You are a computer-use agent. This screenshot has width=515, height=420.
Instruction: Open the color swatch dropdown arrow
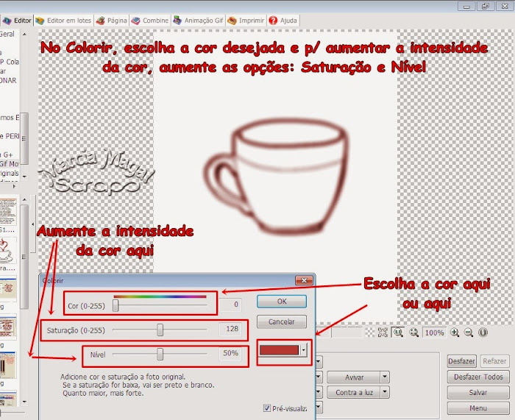tap(303, 350)
